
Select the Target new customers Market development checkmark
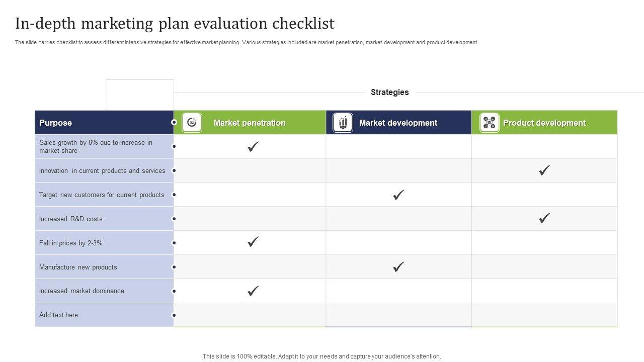point(398,195)
